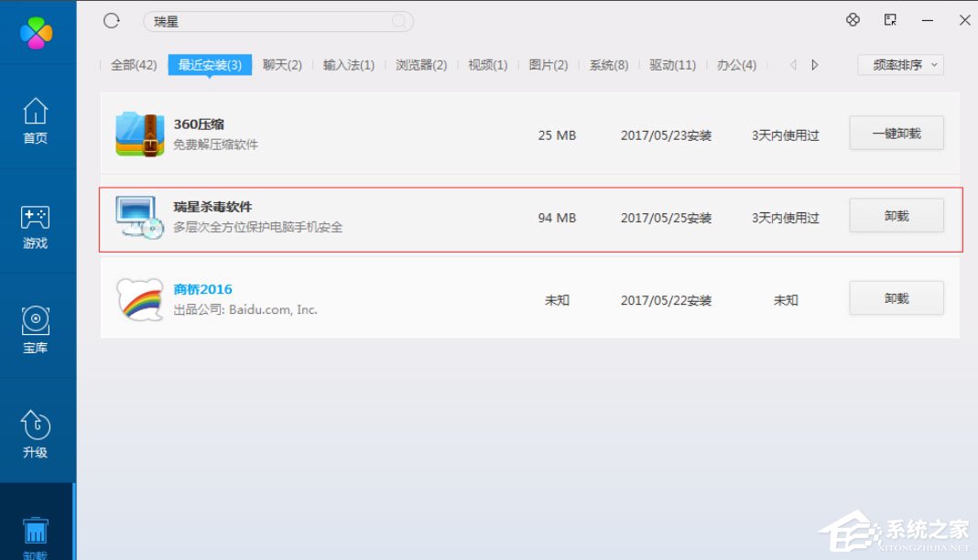Image resolution: width=978 pixels, height=560 pixels.
Task: Open the 频率排序 sort dropdown
Action: 900,64
